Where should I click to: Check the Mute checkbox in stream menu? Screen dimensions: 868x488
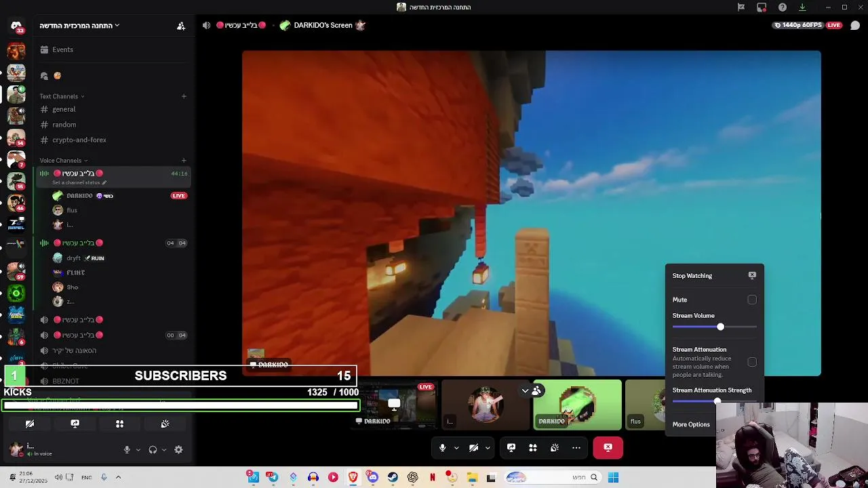coord(752,300)
